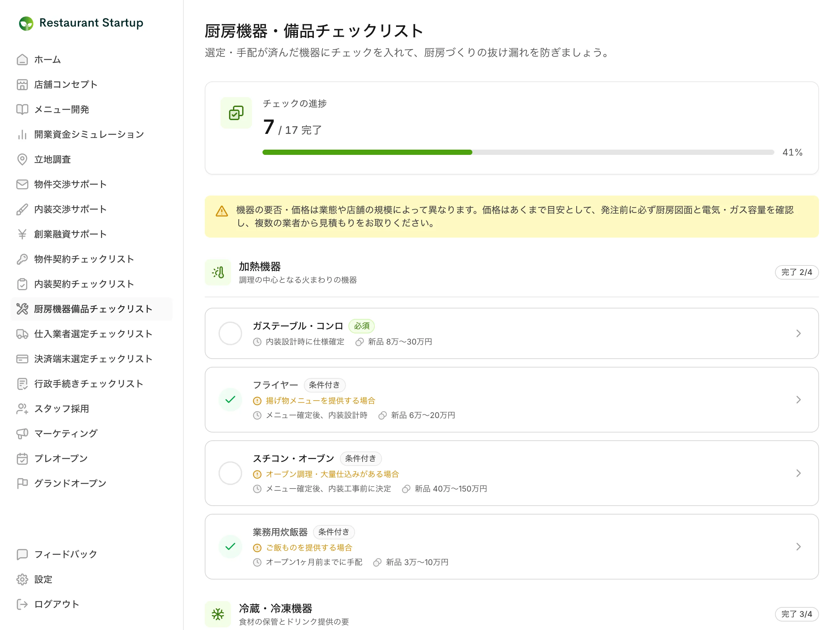Uncheck the 業務用炊飯器 item
This screenshot has height=630, width=840.
(x=230, y=546)
